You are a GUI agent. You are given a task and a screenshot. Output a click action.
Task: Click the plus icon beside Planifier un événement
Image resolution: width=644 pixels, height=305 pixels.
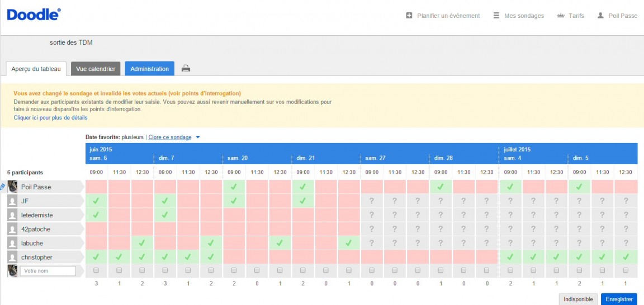coord(409,16)
